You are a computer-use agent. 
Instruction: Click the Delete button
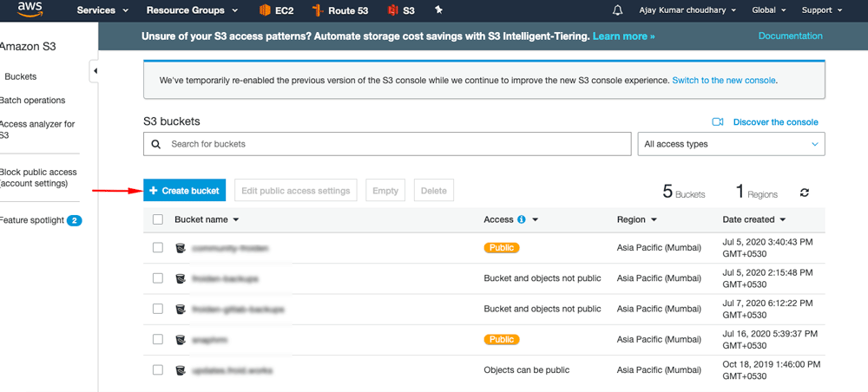click(x=433, y=191)
